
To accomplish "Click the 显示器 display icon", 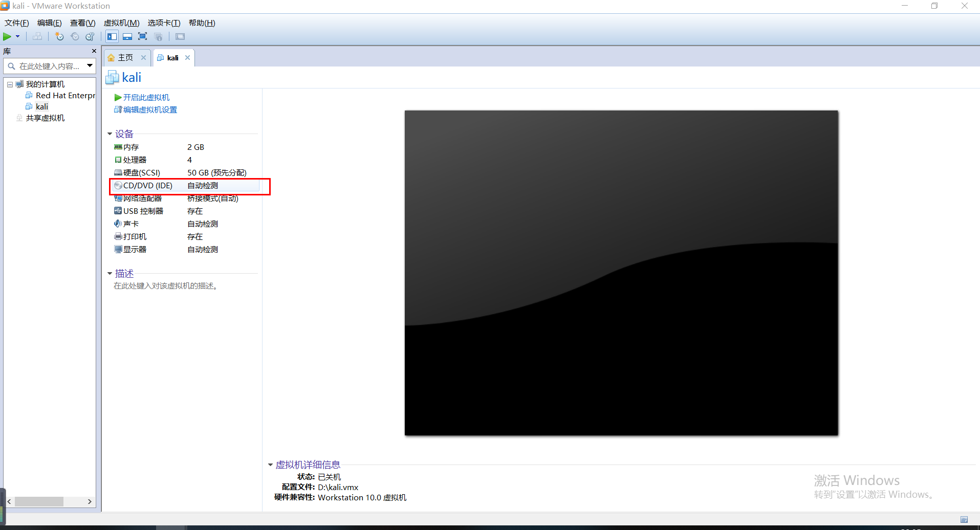I will 118,250.
